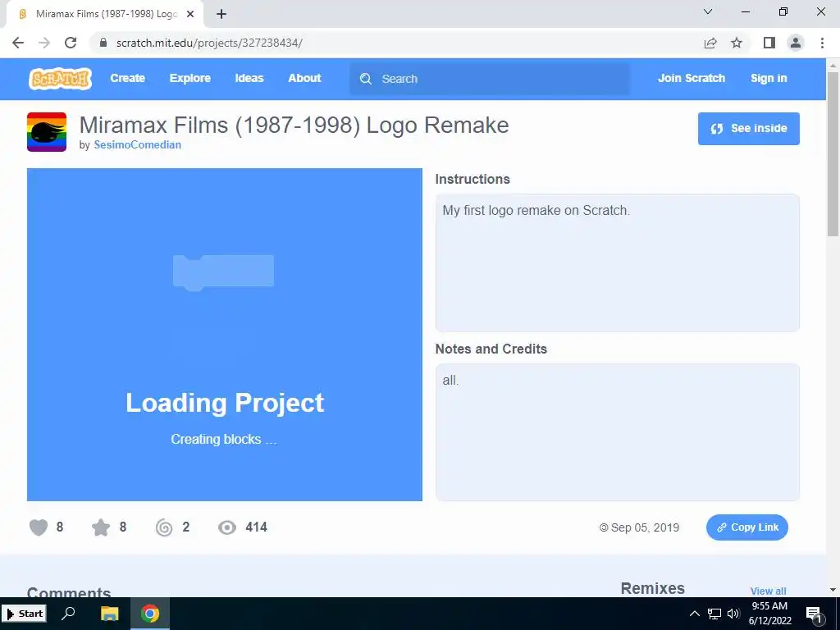Open a new tab with plus button
Image resolution: width=840 pixels, height=630 pixels.
pos(221,14)
